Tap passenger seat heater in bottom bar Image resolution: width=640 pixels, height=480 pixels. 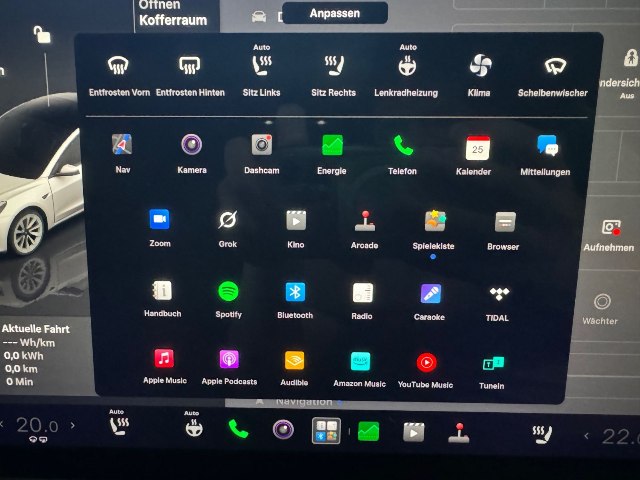[x=542, y=434]
